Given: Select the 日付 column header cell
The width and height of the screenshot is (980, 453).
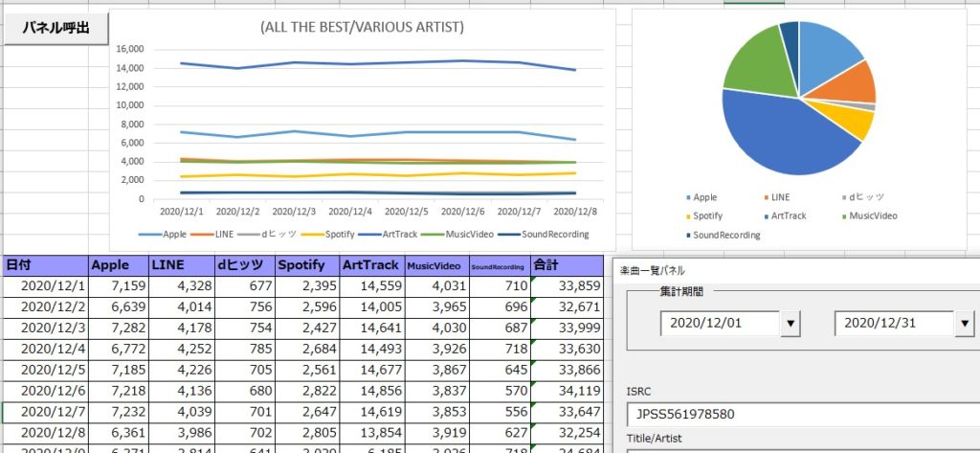Looking at the screenshot, I should (x=44, y=265).
